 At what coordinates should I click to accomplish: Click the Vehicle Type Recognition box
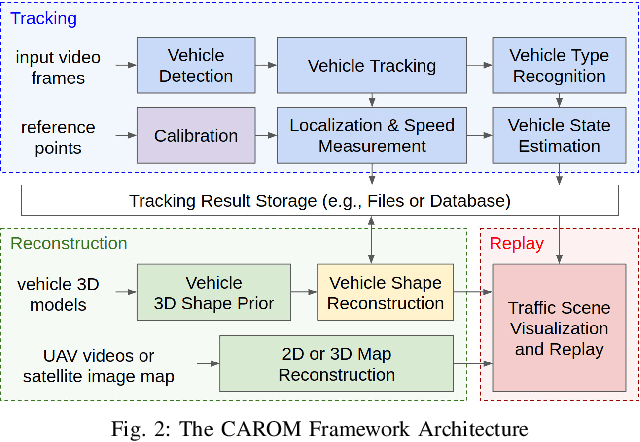click(x=557, y=66)
